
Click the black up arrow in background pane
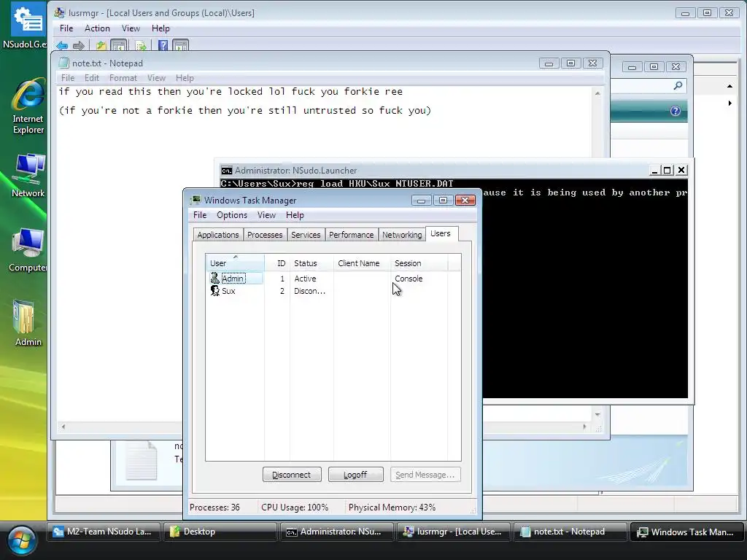pyautogui.click(x=729, y=86)
